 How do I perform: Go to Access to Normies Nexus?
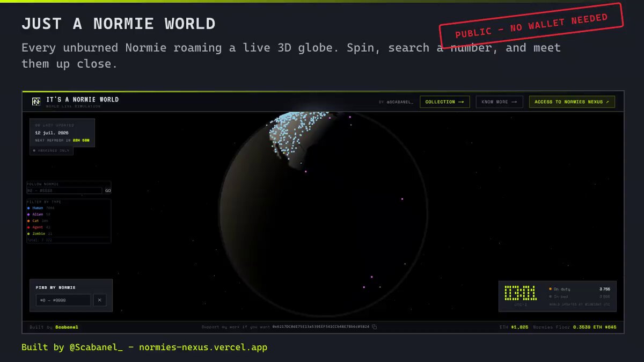click(x=572, y=102)
